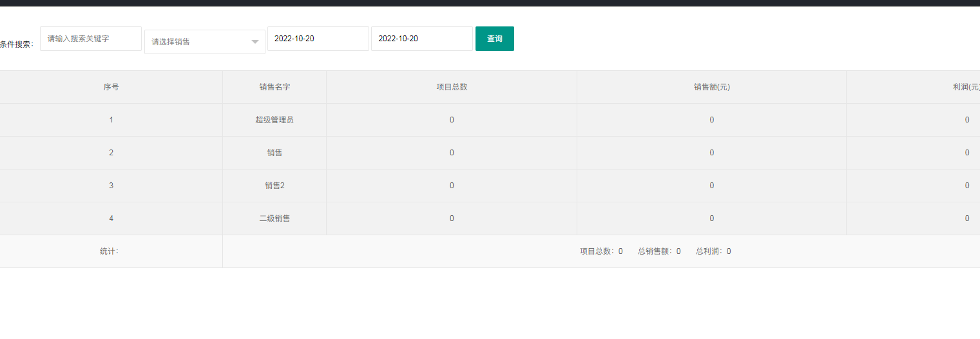Image resolution: width=980 pixels, height=339 pixels.
Task: Select the 销售2 name cell
Action: 274,186
